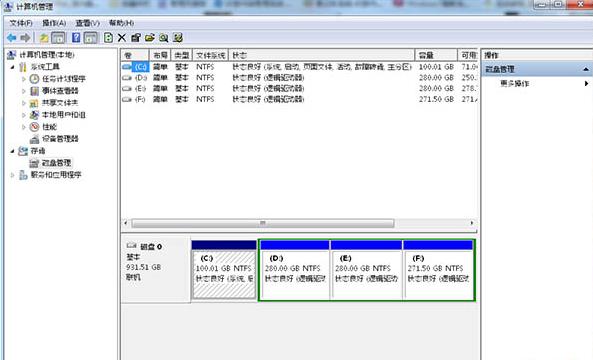The width and height of the screenshot is (593, 360).
Task: Sort by the 容量 column header
Action: 436,55
